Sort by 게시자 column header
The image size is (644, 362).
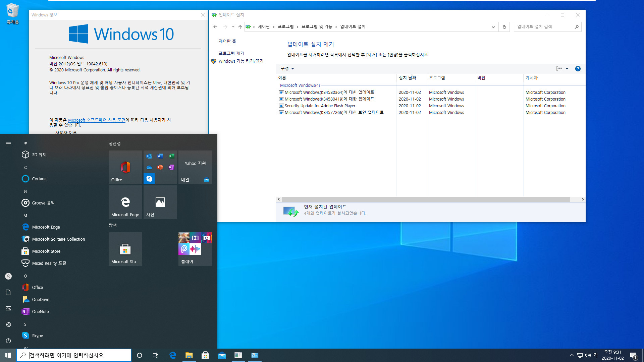[x=554, y=78]
